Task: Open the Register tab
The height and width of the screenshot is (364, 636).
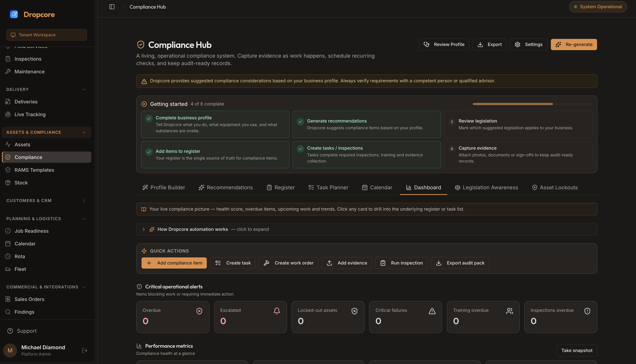Action: point(281,187)
